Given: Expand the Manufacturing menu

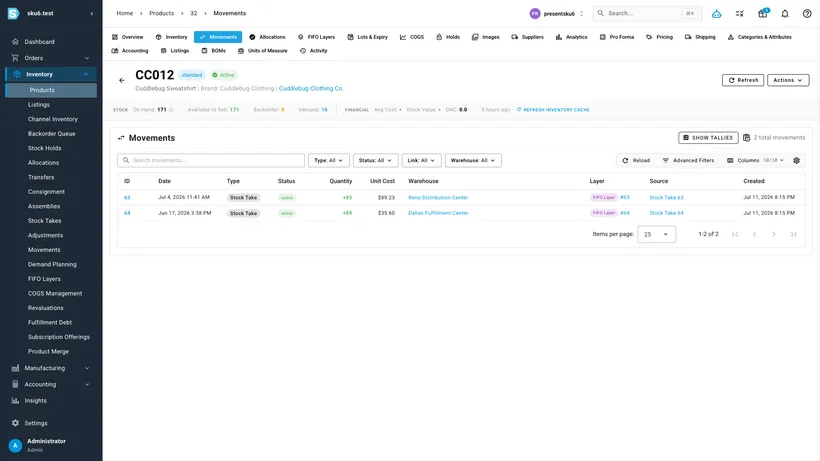Looking at the screenshot, I should (x=51, y=368).
